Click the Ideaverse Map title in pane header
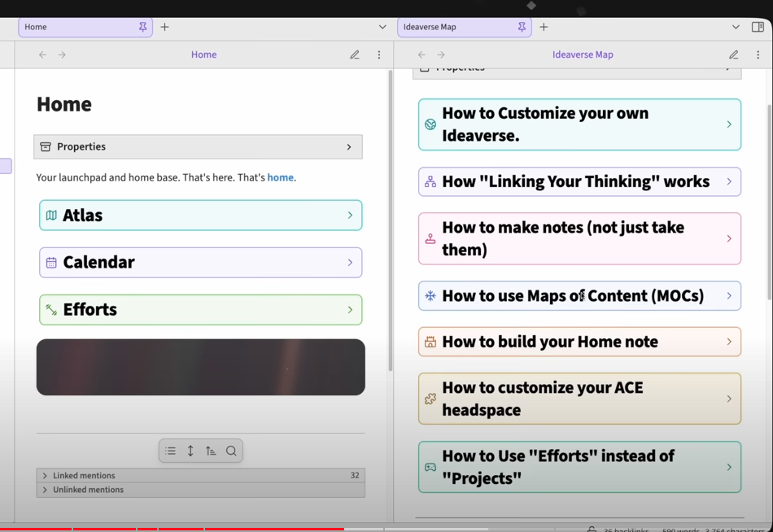 pos(583,55)
